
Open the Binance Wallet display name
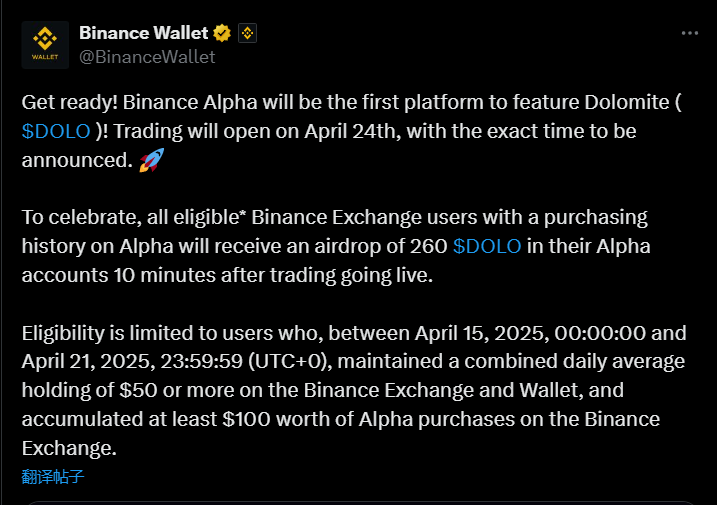pyautogui.click(x=144, y=33)
